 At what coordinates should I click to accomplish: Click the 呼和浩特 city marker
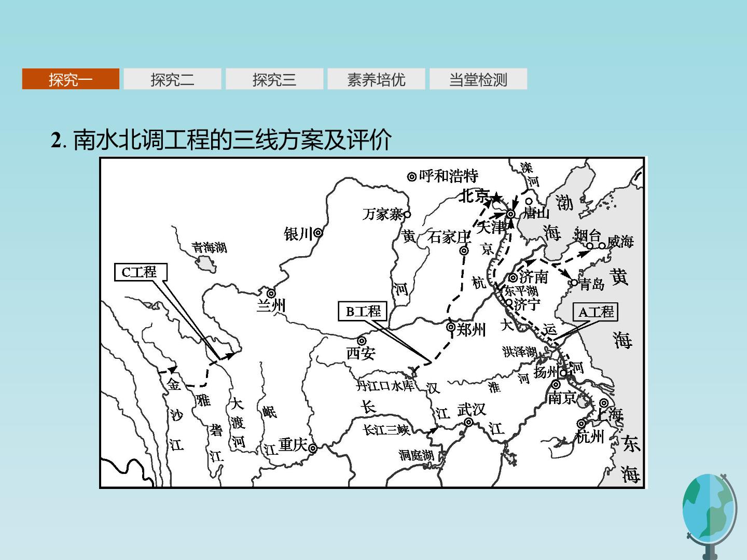(x=412, y=177)
